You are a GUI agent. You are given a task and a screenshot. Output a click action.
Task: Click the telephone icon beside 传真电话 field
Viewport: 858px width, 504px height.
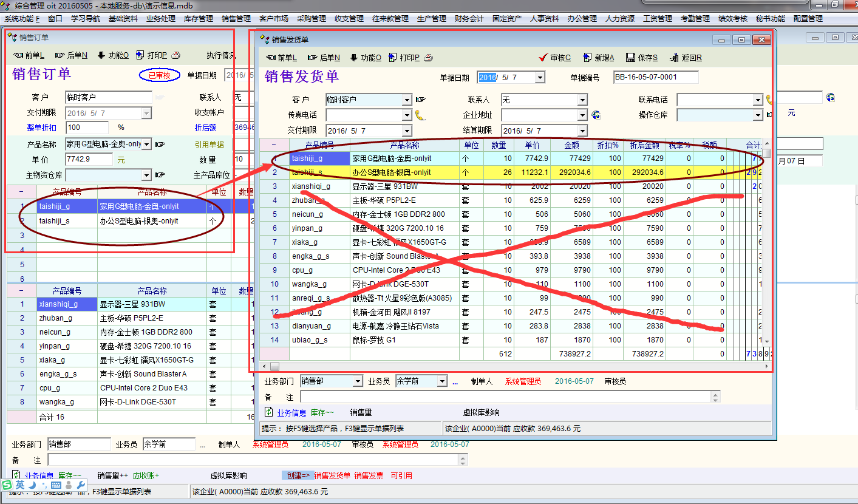coord(420,115)
